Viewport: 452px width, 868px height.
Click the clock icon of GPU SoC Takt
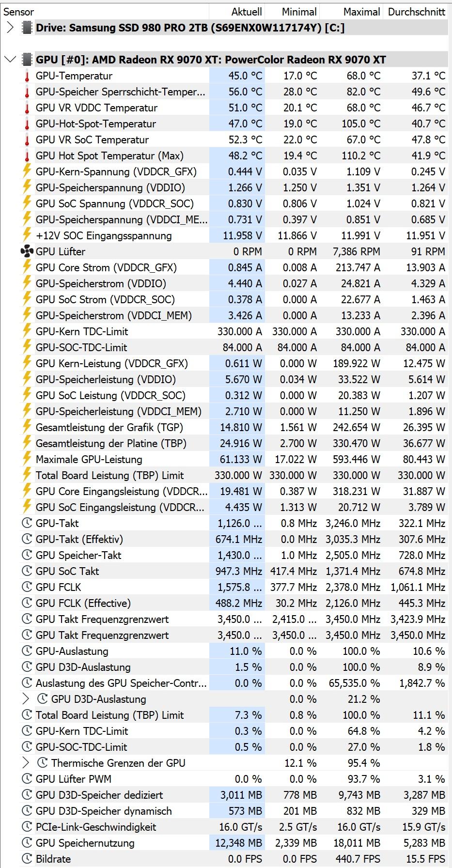[x=27, y=571]
